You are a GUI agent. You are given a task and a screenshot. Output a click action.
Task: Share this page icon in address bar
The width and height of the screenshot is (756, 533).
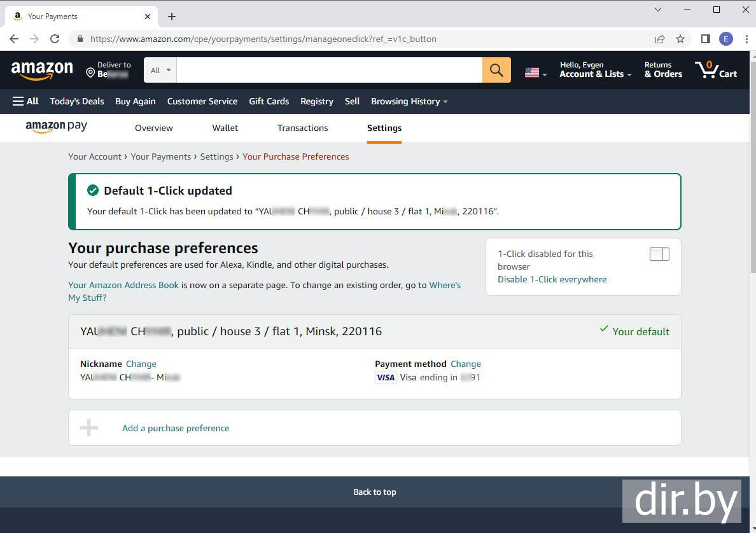(659, 39)
